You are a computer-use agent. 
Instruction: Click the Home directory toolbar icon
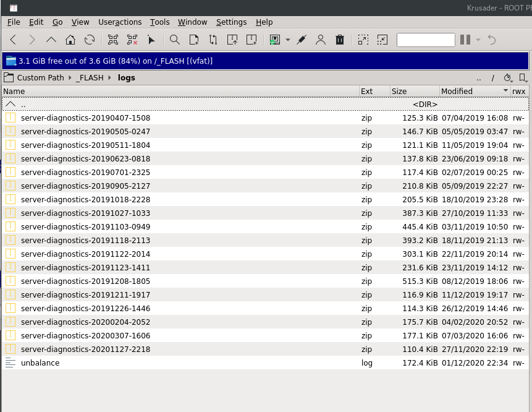point(70,40)
